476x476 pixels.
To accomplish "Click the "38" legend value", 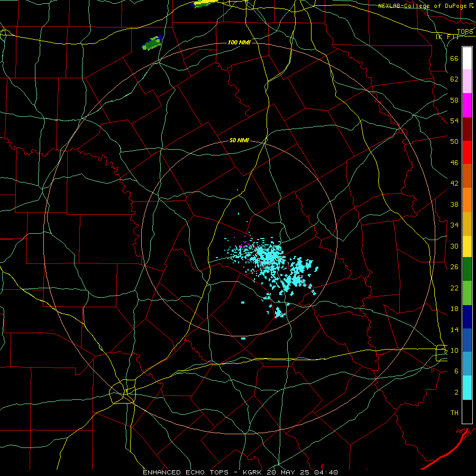I will tap(454, 204).
